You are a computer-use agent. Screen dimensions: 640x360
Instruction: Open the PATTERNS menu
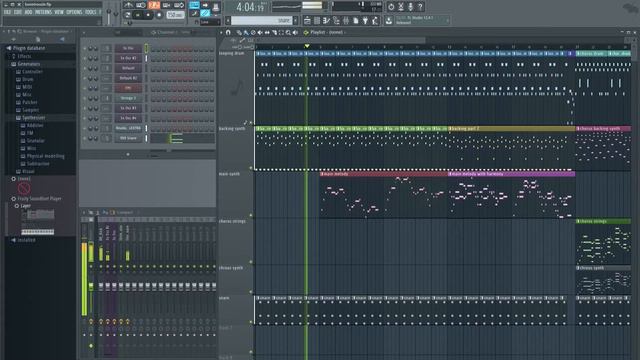pos(43,12)
